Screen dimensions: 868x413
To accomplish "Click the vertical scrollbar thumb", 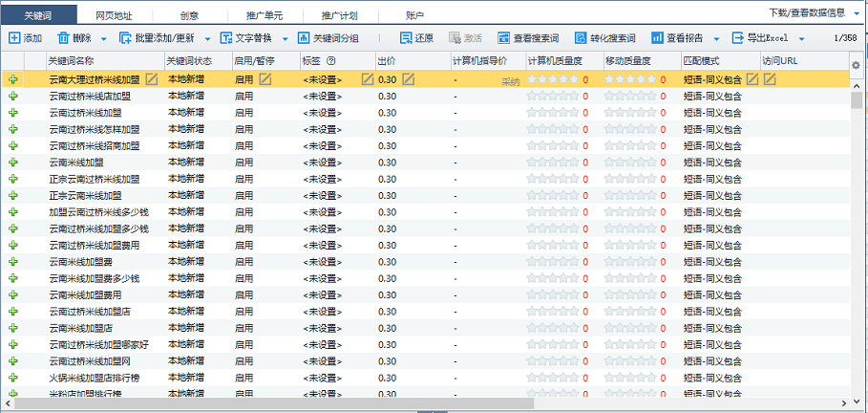I will pos(857,101).
